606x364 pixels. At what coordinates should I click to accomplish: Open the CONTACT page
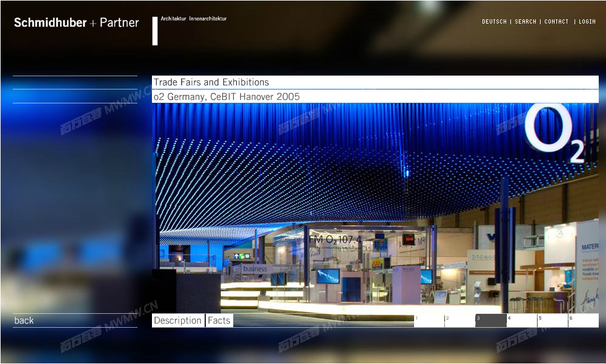coord(556,22)
